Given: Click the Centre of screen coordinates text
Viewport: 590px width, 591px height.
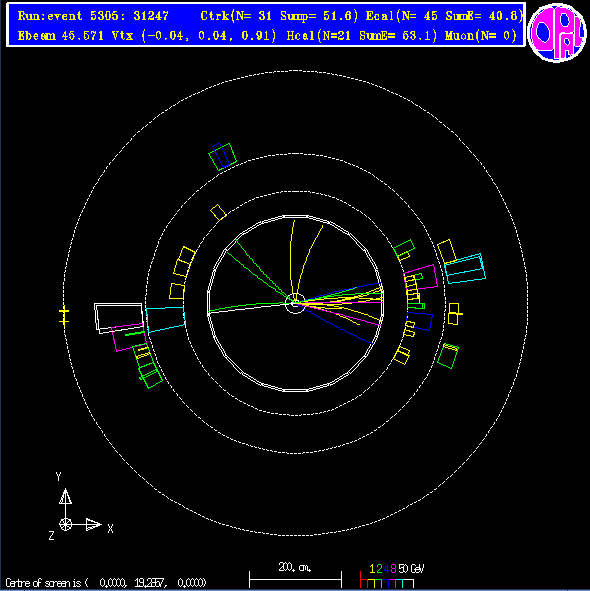Looking at the screenshot, I should (x=106, y=583).
